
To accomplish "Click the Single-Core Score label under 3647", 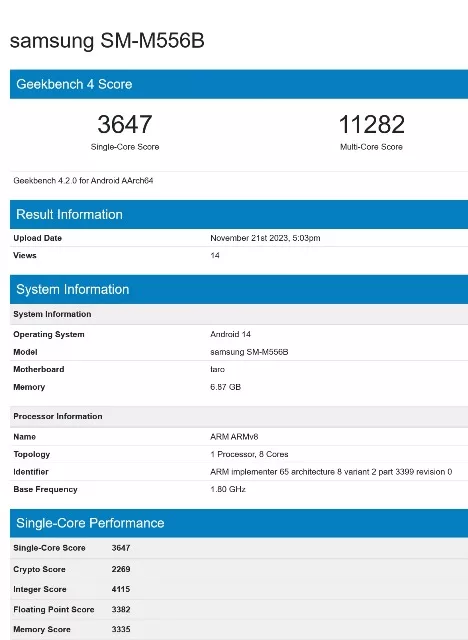I will (x=125, y=147).
